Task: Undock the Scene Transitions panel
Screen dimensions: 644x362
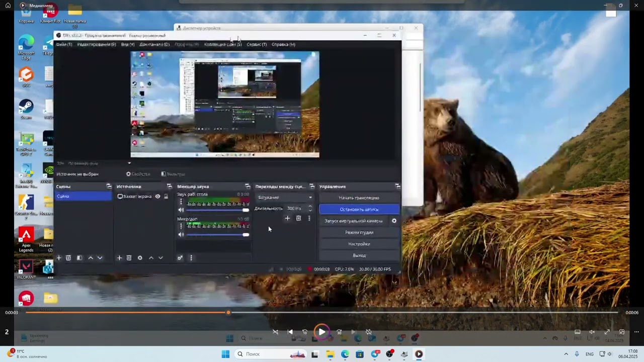Action: [311, 187]
